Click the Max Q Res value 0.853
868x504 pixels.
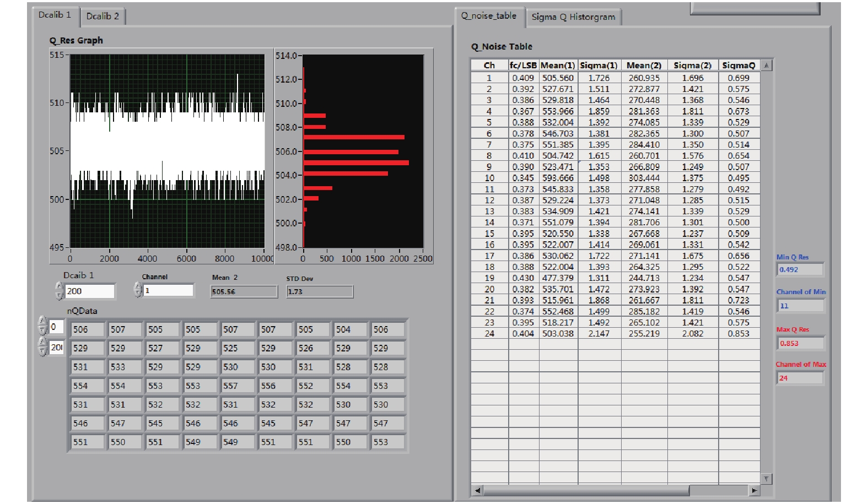(x=800, y=343)
